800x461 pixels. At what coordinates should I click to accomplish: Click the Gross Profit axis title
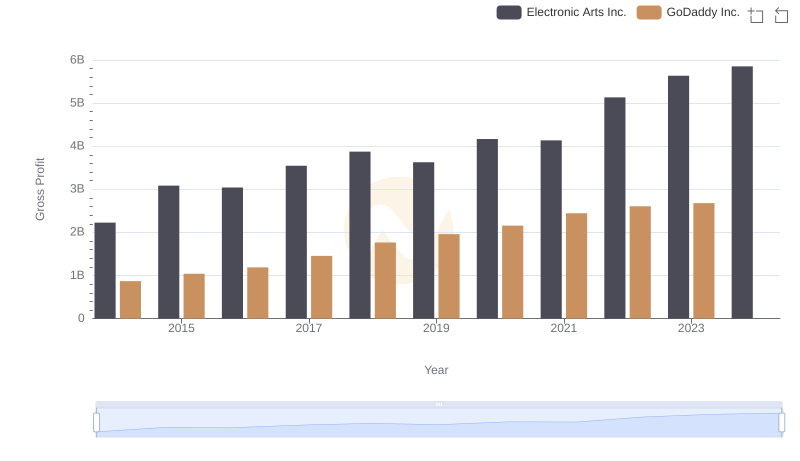point(40,189)
